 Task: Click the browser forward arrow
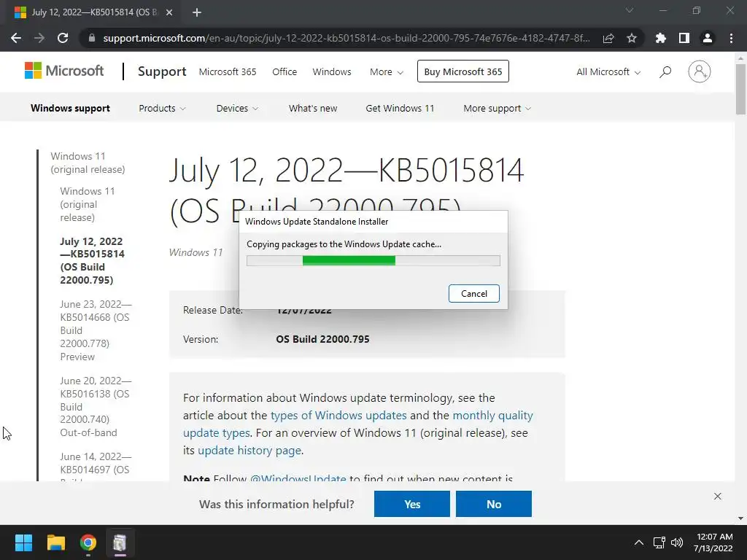(x=39, y=38)
